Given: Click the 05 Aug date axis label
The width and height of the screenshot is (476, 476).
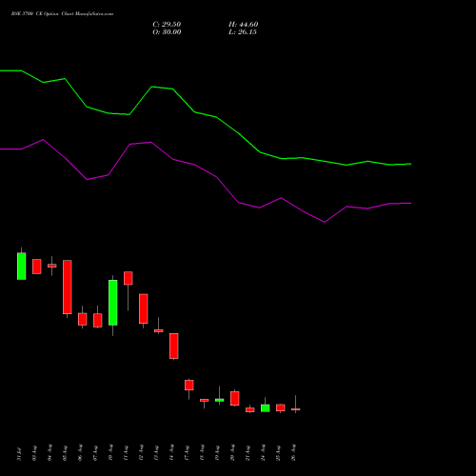Looking at the screenshot, I should tap(65, 453).
